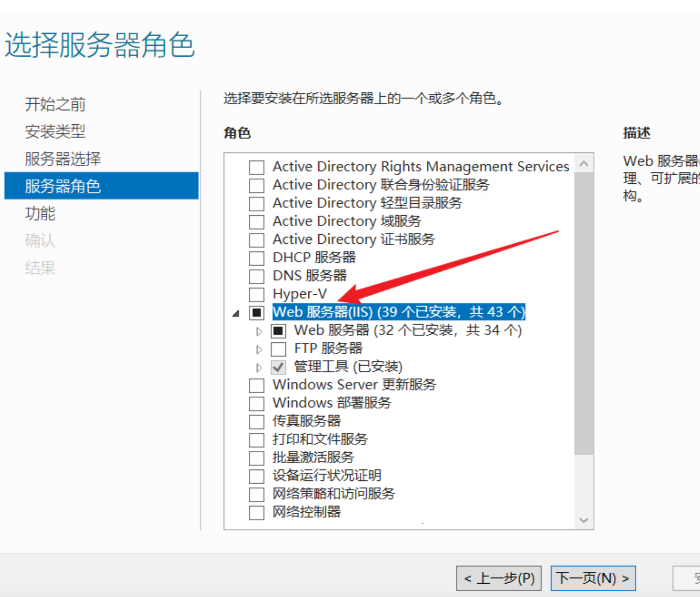The height and width of the screenshot is (597, 700).
Task: Check Active Directory 域服务 checkbox
Action: (256, 222)
